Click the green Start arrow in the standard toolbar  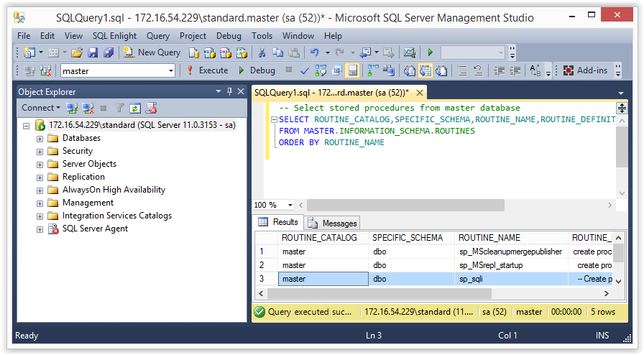pos(431,52)
